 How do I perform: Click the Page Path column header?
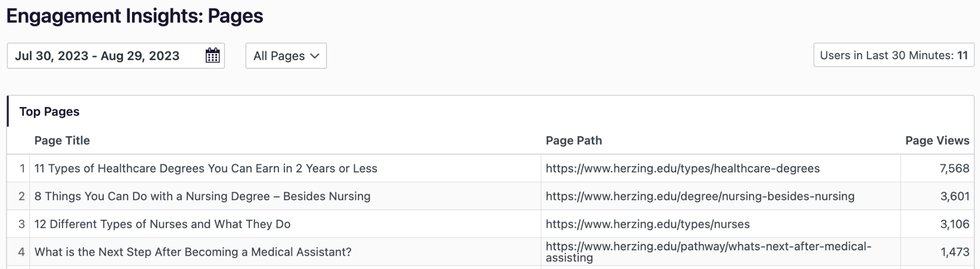(x=574, y=140)
